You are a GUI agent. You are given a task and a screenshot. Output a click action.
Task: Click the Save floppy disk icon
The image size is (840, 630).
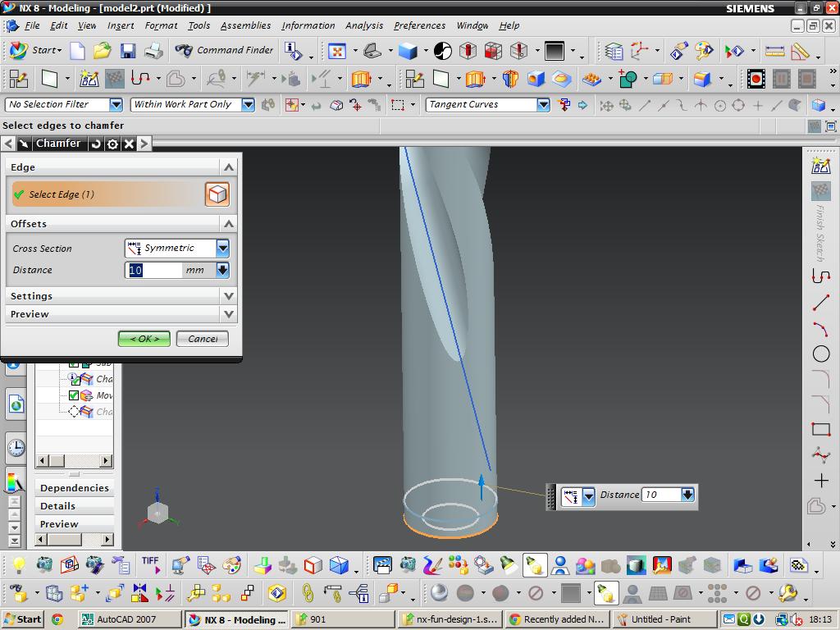(127, 50)
